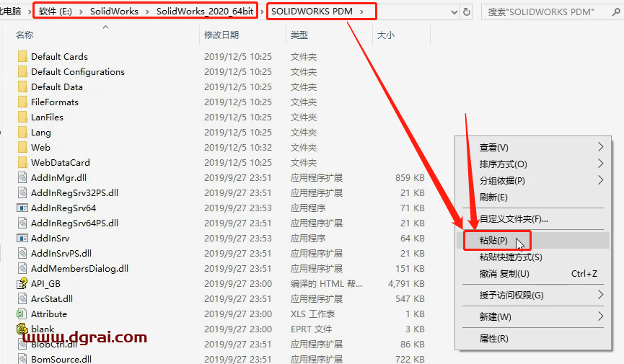Click the 编译的 HTML 帮... type cell
The image size is (624, 364).
click(326, 284)
